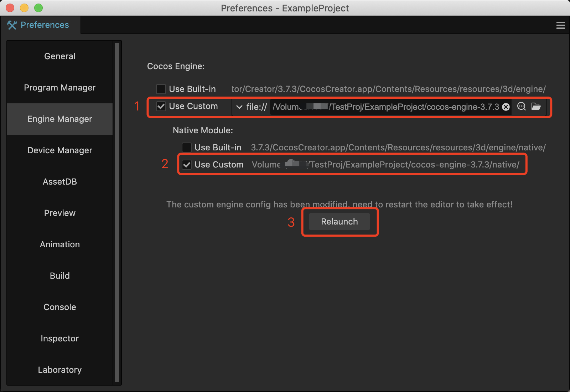
Task: Open the Preview settings section
Action: click(60, 213)
